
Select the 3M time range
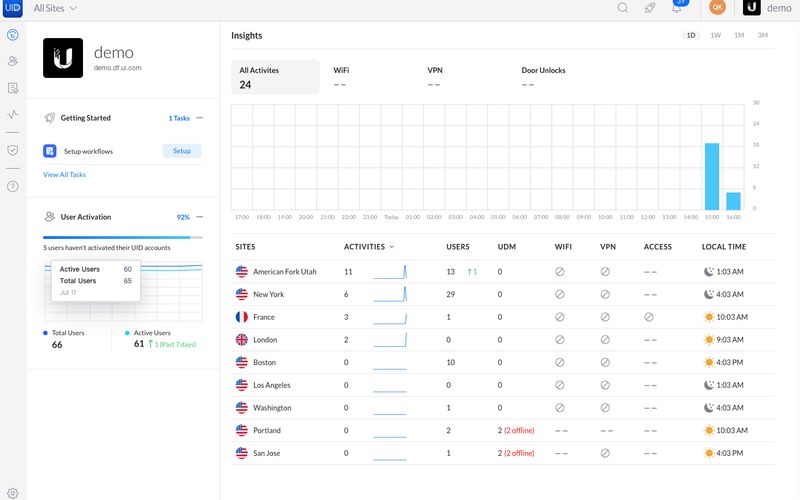pyautogui.click(x=762, y=35)
